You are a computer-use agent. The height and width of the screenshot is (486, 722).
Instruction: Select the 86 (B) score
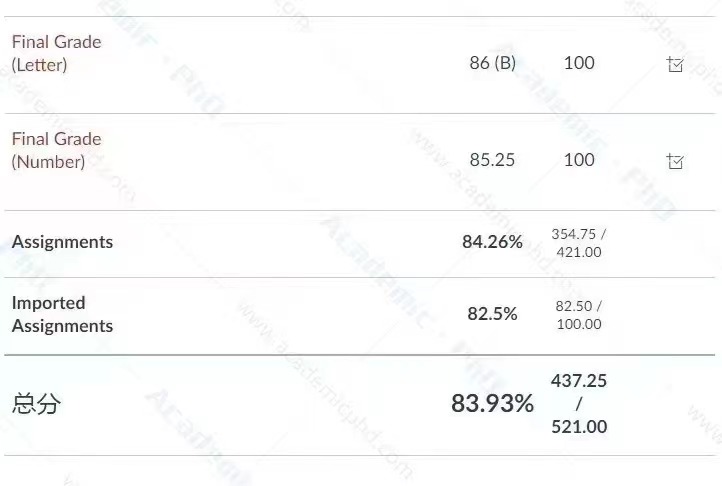(492, 63)
